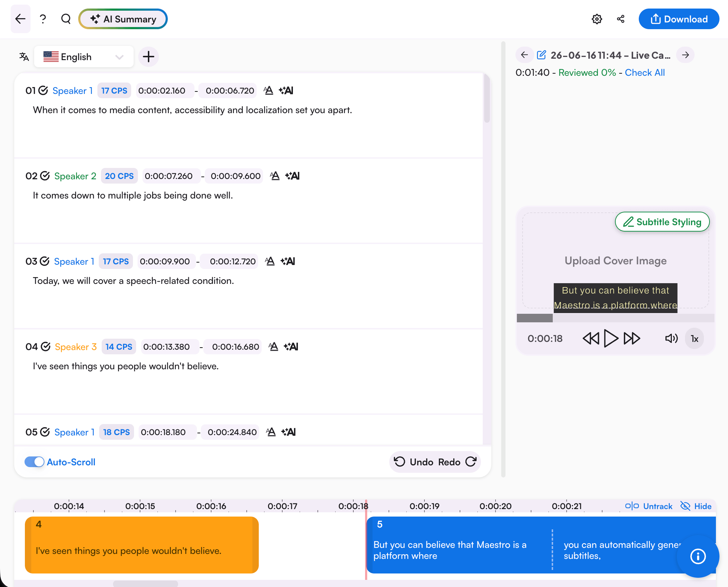Change speaker on segment 01 Speaker 1
Image resolution: width=728 pixels, height=587 pixels.
[x=73, y=91]
